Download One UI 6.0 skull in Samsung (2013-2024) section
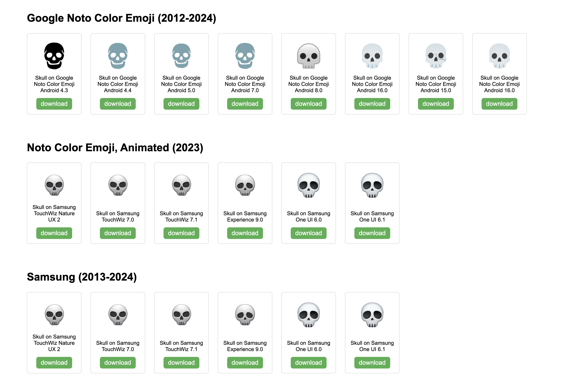 308,362
